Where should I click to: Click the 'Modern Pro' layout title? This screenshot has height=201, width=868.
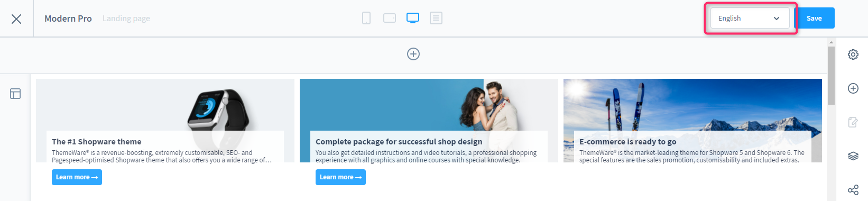[x=68, y=19]
